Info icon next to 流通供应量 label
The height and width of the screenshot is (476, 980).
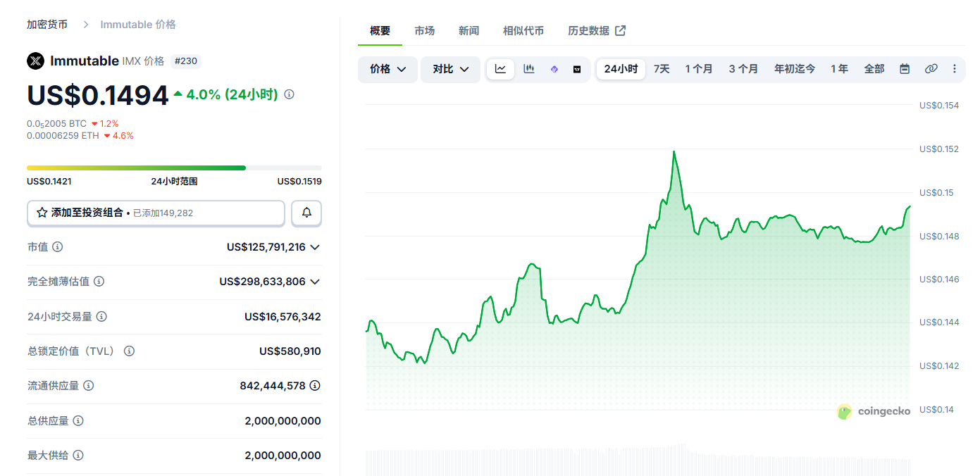click(88, 386)
